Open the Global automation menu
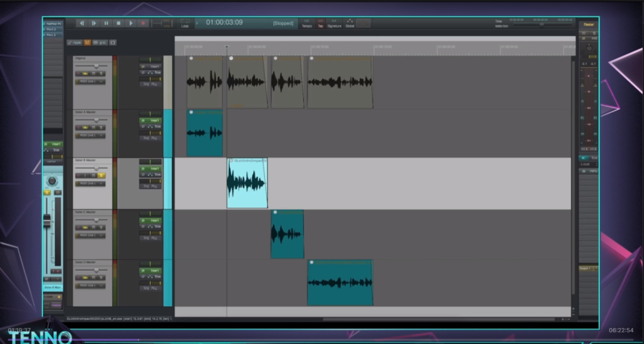This screenshot has height=344, width=644. 350,23
